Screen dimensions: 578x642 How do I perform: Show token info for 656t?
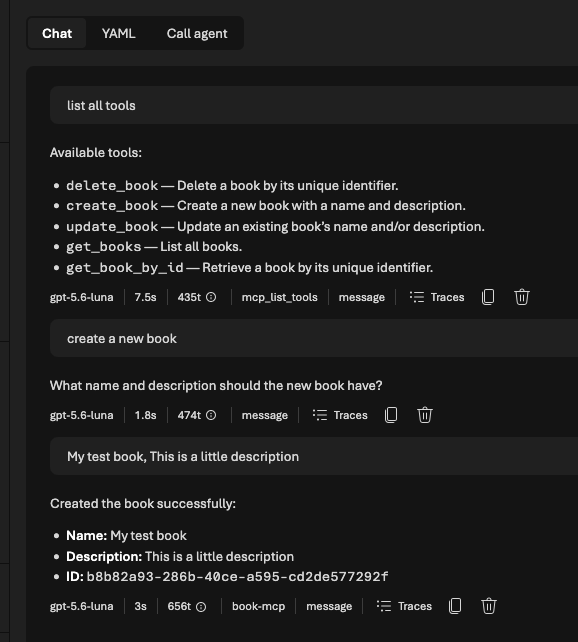click(x=201, y=606)
